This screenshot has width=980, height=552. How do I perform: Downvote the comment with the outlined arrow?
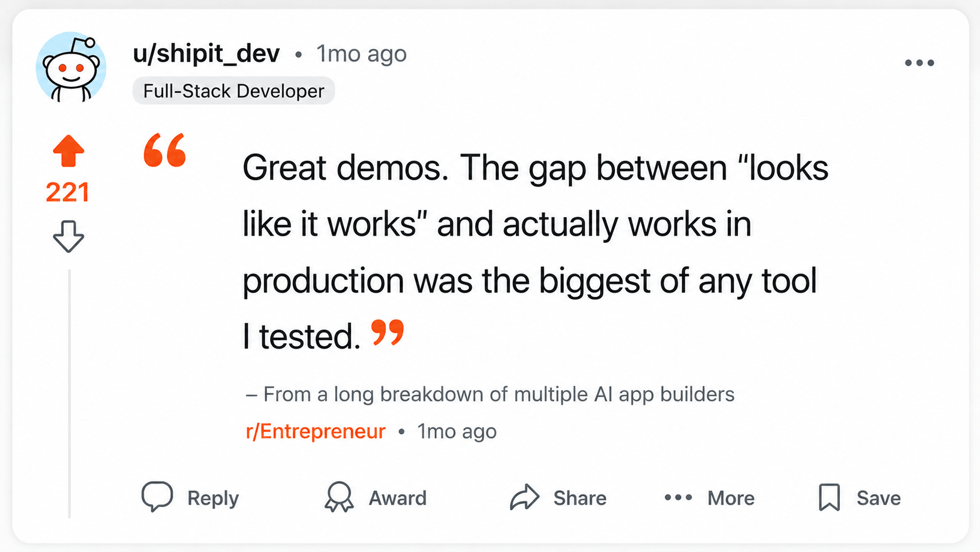coord(69,236)
